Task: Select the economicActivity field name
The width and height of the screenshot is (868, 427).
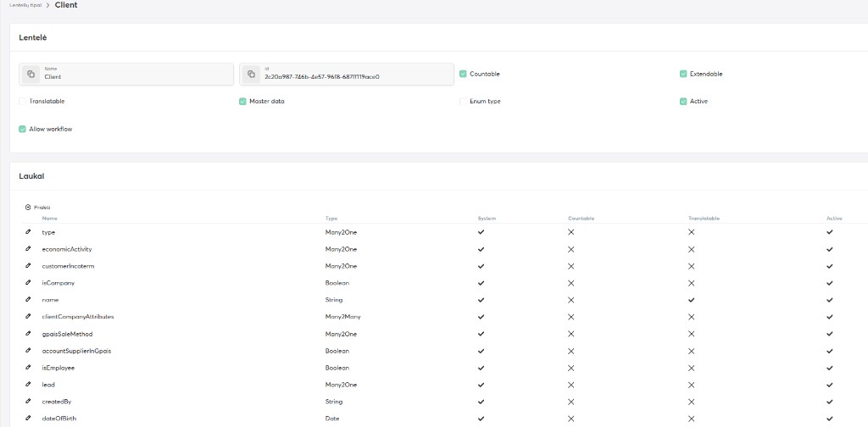Action: [x=67, y=249]
